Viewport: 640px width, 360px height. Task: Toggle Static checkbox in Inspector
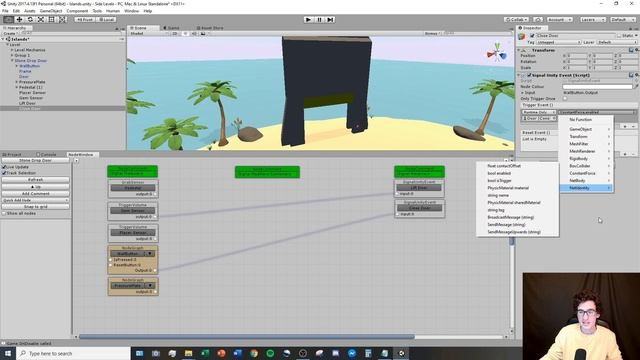click(619, 36)
